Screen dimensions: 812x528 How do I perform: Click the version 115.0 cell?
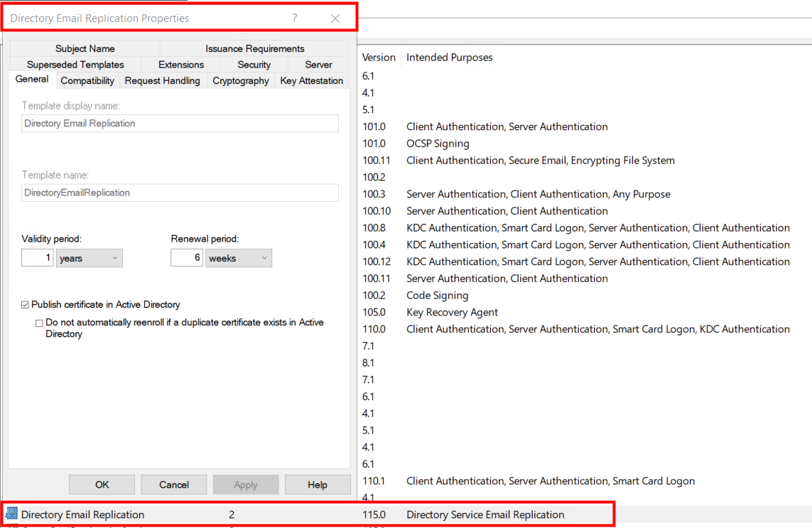[374, 514]
